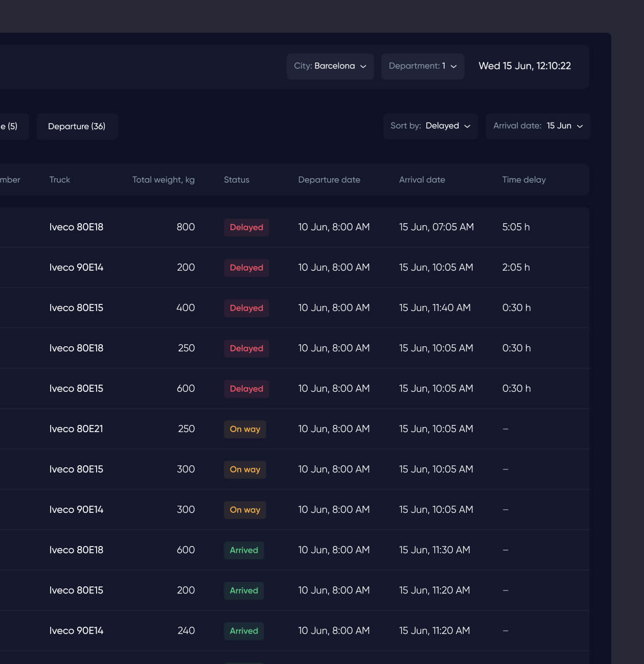Click the Delayed badge for Iveco 90E14
This screenshot has height=664, width=644.
246,268
